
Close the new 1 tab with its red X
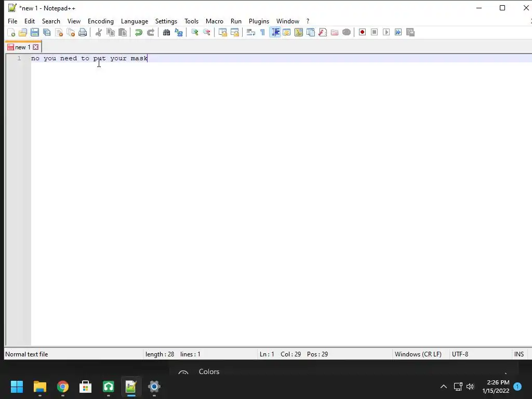coord(36,47)
